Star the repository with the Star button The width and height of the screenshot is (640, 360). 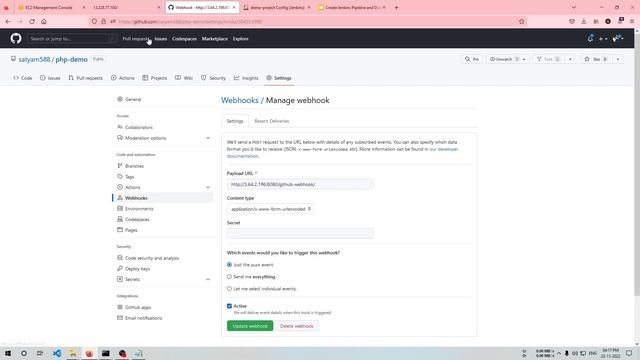[x=596, y=59]
